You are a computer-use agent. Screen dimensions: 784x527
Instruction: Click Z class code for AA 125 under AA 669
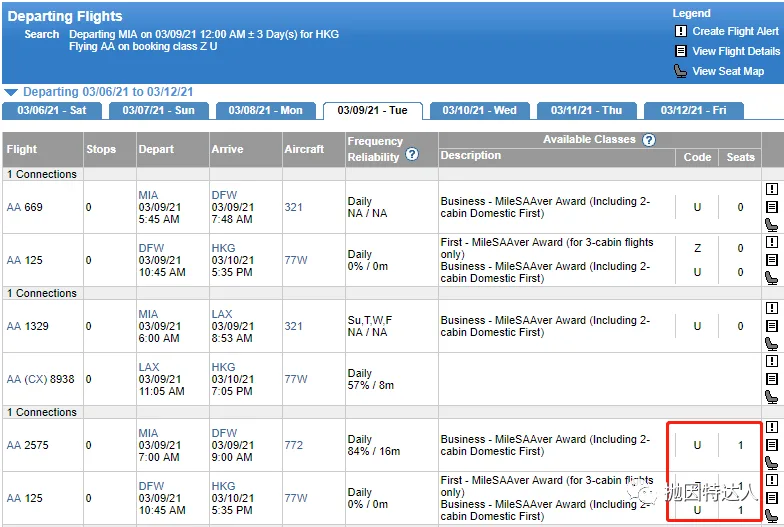tap(698, 248)
